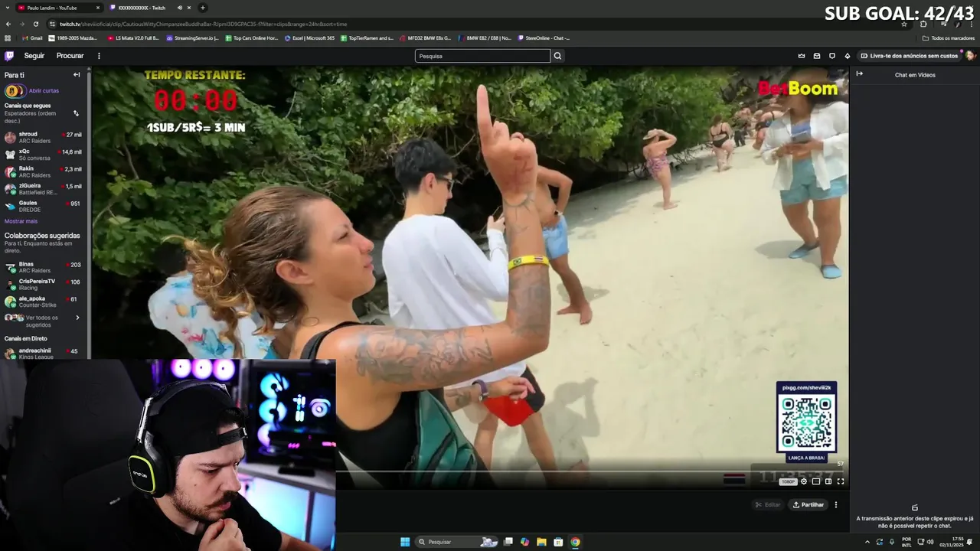This screenshot has width=980, height=551.
Task: Open xQc's channel
Action: click(43, 155)
